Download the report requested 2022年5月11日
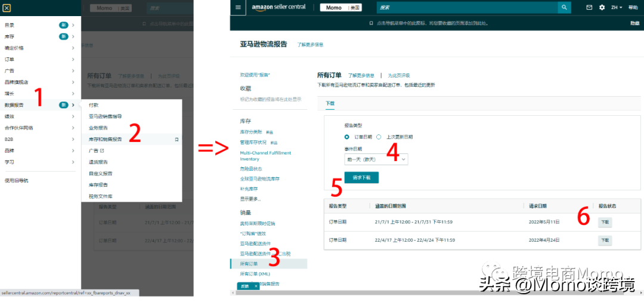This screenshot has width=644, height=302. (605, 222)
